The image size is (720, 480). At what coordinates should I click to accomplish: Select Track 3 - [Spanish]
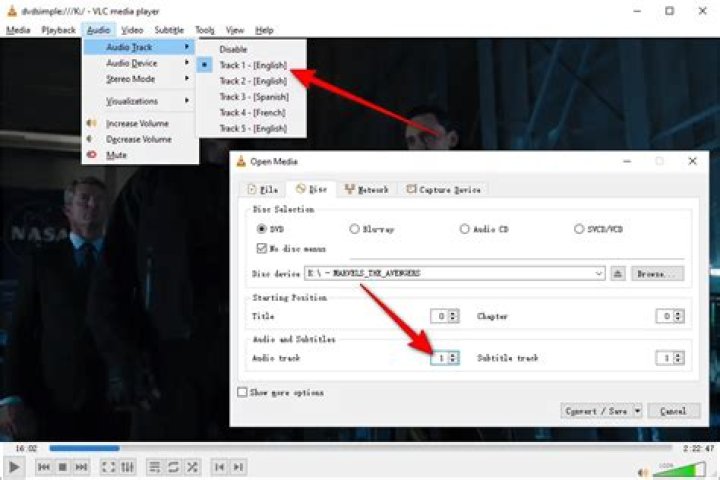click(253, 97)
